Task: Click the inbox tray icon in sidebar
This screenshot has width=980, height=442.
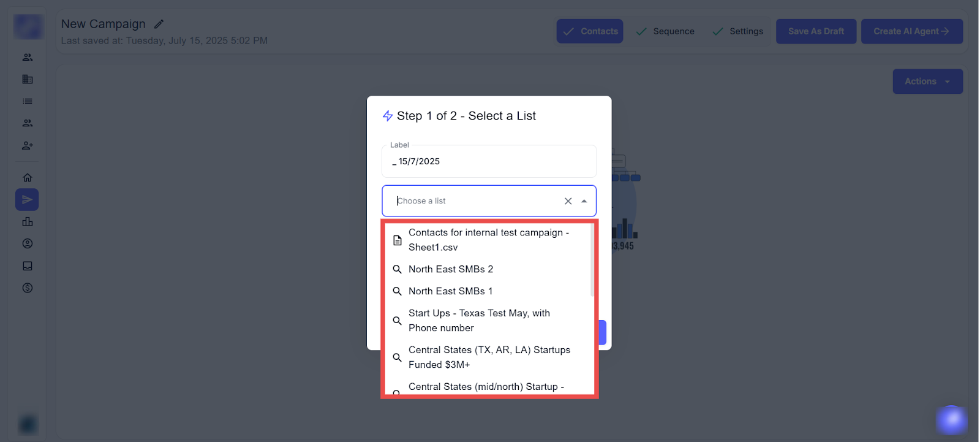Action: tap(28, 266)
